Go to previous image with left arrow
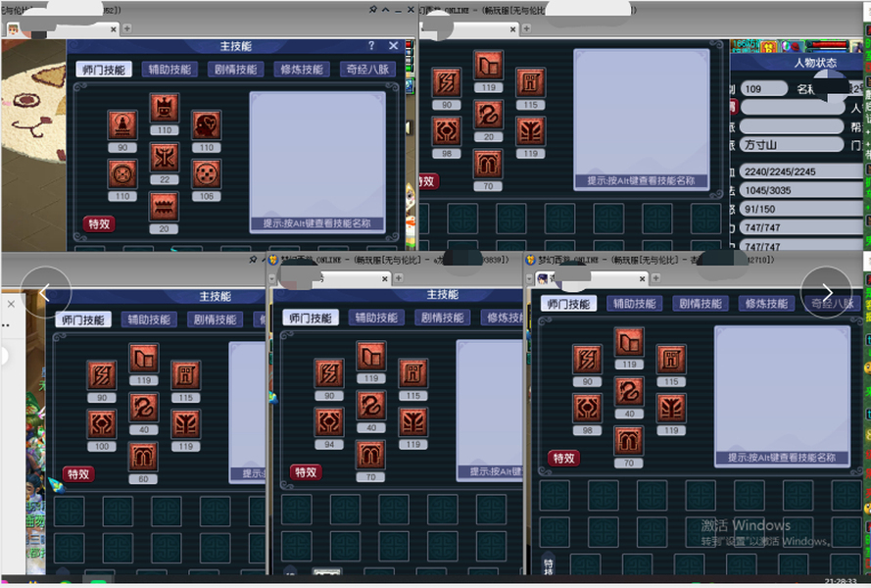Viewport: 871px width, 588px height. coord(45,292)
